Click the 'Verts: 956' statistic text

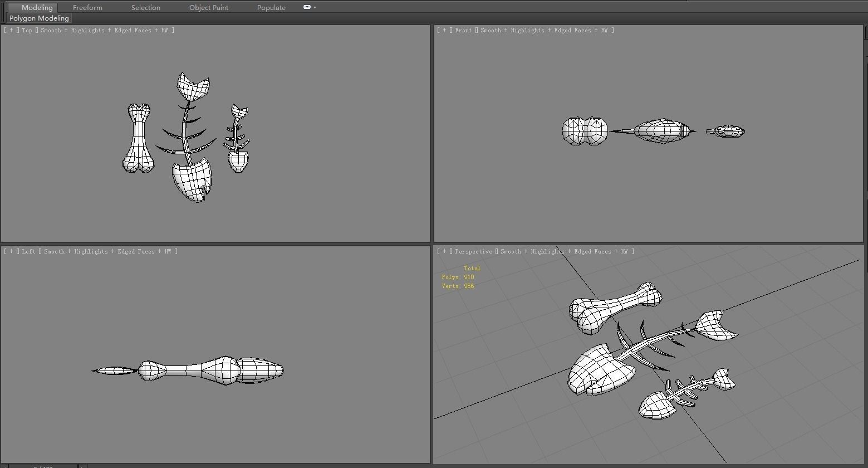point(458,286)
